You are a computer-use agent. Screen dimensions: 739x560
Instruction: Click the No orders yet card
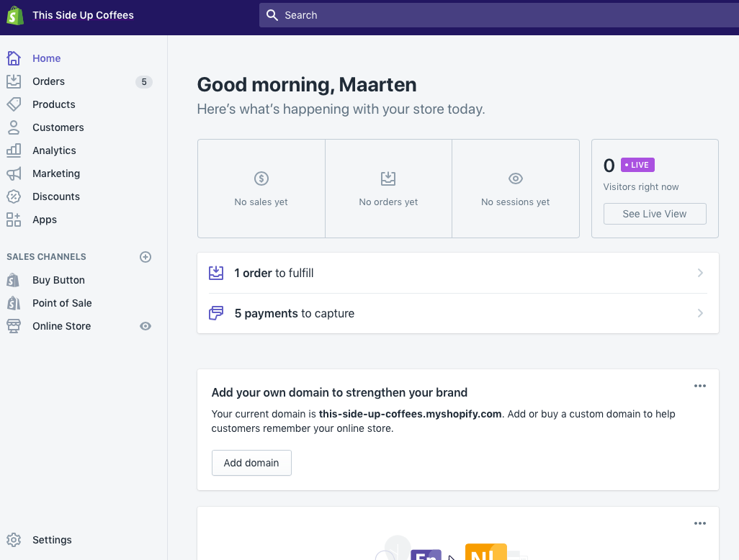coord(388,189)
